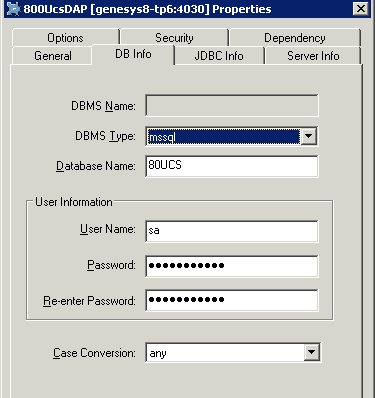Click into the Password field
375x398 pixels.
click(232, 266)
